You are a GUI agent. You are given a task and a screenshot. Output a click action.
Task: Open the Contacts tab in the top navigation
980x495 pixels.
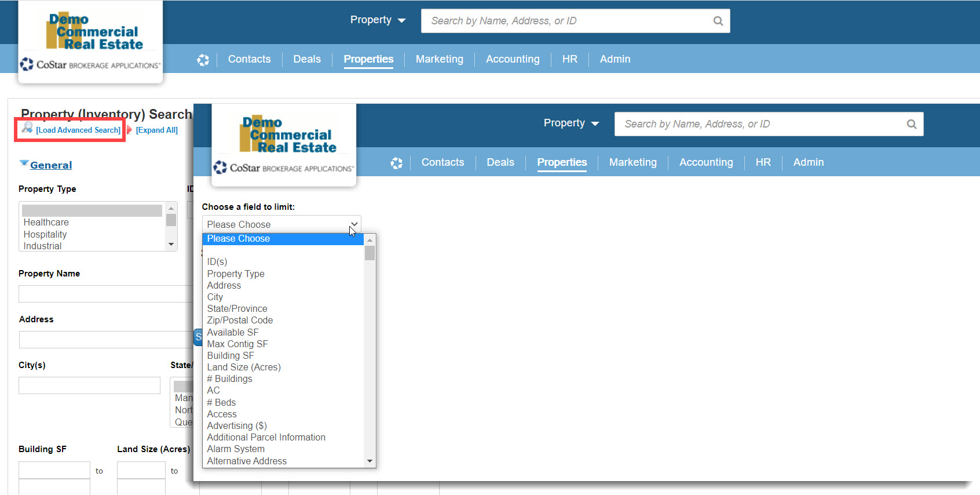click(249, 59)
